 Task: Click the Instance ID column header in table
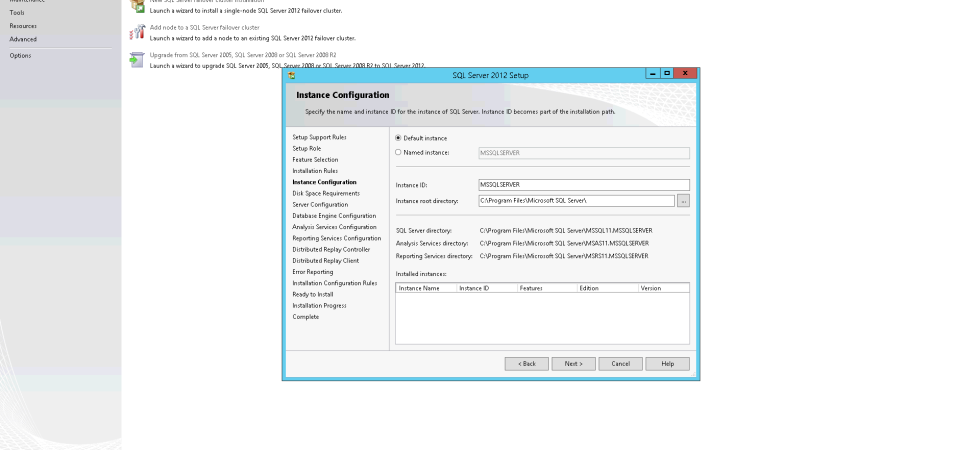(486, 288)
